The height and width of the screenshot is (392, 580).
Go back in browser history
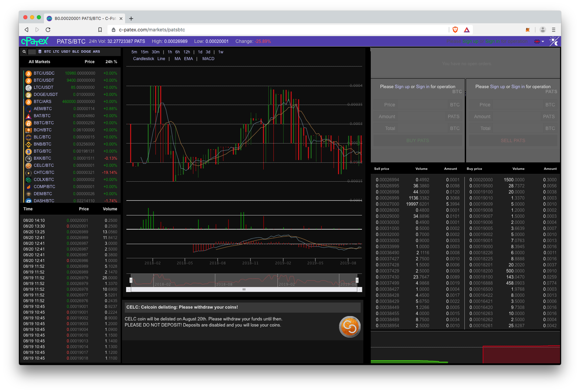tap(26, 30)
